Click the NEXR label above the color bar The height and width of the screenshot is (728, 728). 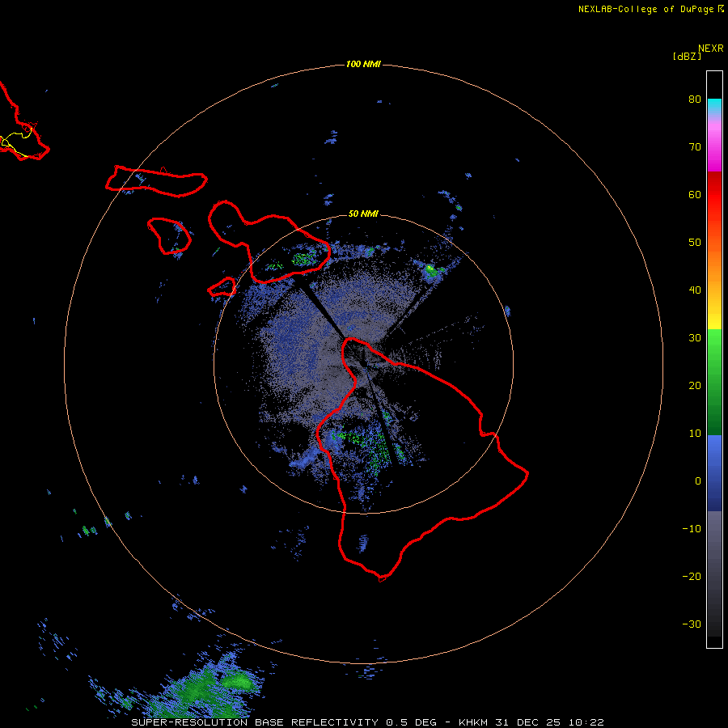coord(711,49)
